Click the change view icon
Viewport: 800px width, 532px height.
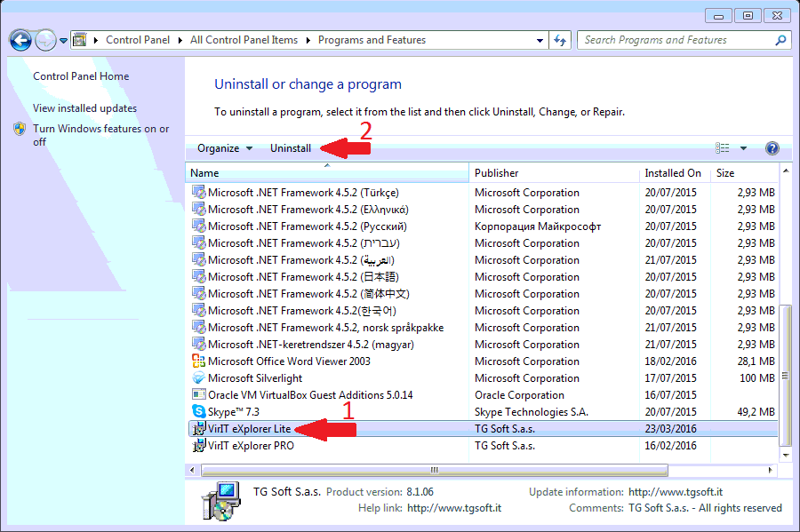722,148
